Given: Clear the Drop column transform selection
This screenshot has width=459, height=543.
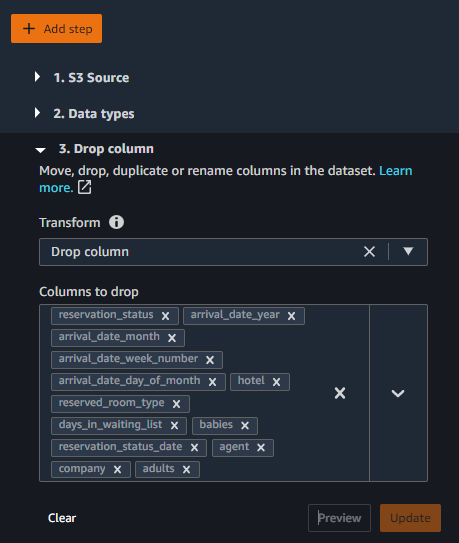Looking at the screenshot, I should 370,252.
